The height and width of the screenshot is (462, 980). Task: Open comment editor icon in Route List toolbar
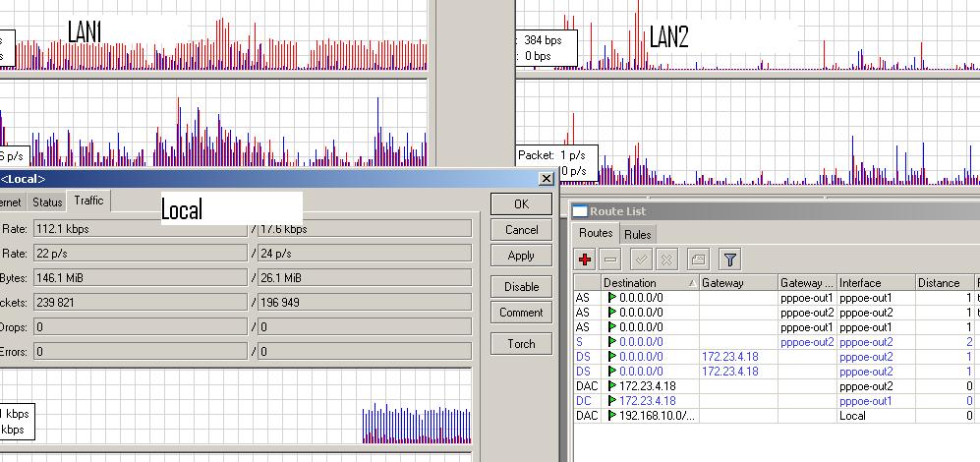tap(698, 259)
